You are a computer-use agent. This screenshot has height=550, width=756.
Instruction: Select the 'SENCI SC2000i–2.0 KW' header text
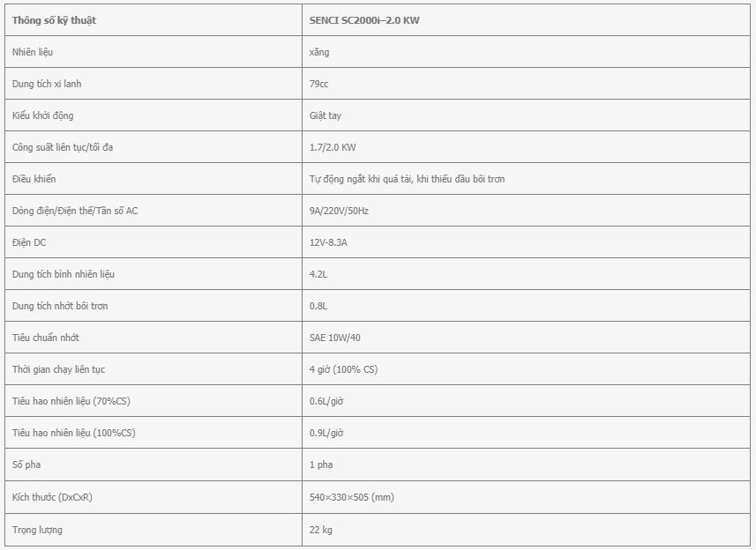pos(364,20)
